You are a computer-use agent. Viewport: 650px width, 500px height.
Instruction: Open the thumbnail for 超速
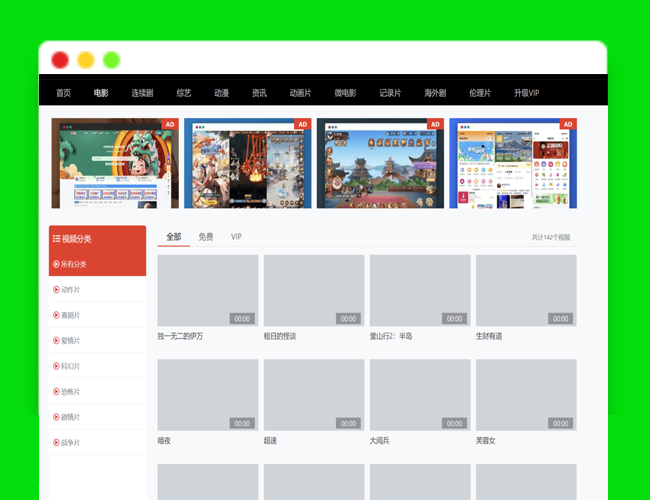pos(314,395)
